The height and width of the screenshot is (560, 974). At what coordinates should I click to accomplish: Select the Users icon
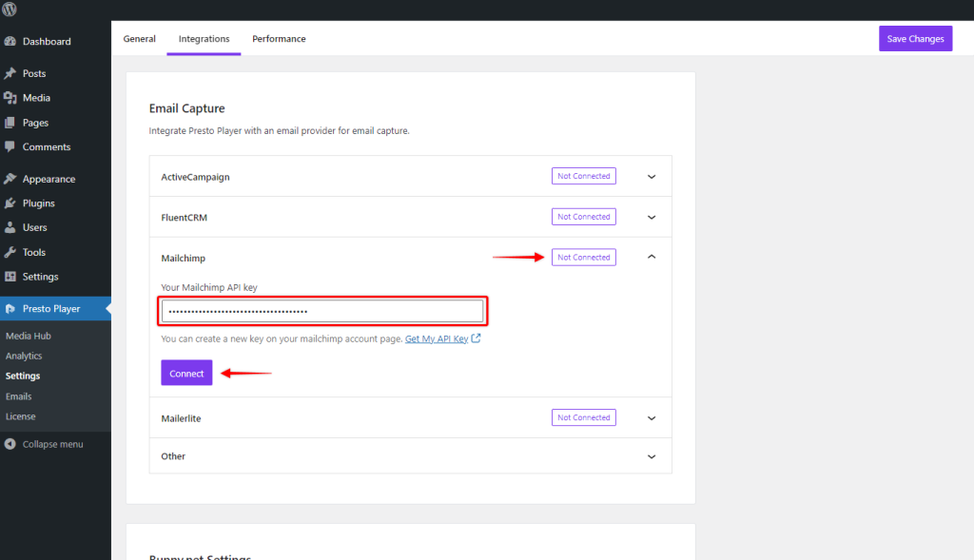pos(13,227)
